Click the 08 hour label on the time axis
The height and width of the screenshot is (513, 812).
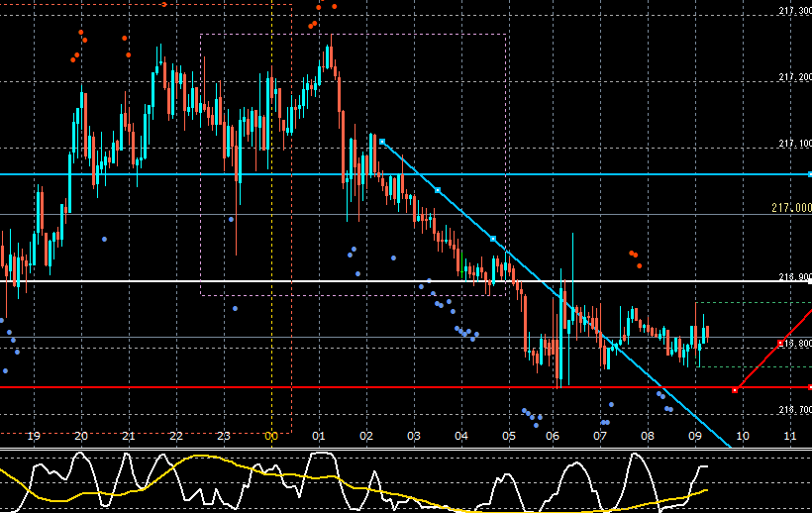tap(648, 436)
